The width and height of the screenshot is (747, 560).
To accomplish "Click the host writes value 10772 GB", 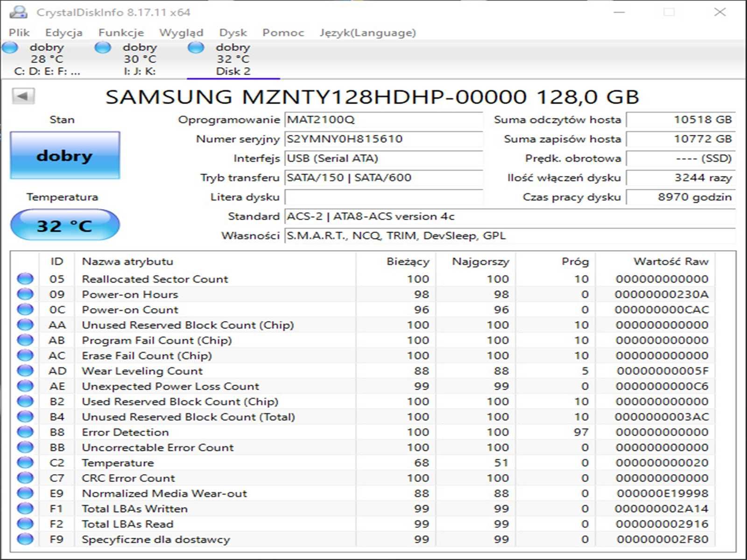I will pyautogui.click(x=681, y=139).
